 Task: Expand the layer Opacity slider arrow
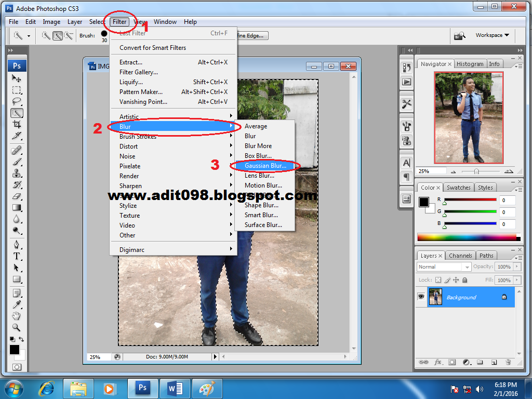pos(517,267)
